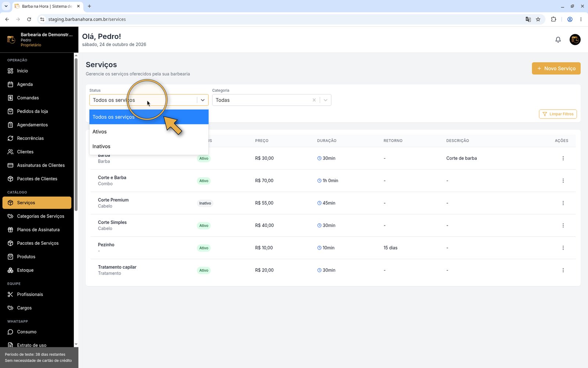Open actions menu for Corte Simples row

(563, 226)
